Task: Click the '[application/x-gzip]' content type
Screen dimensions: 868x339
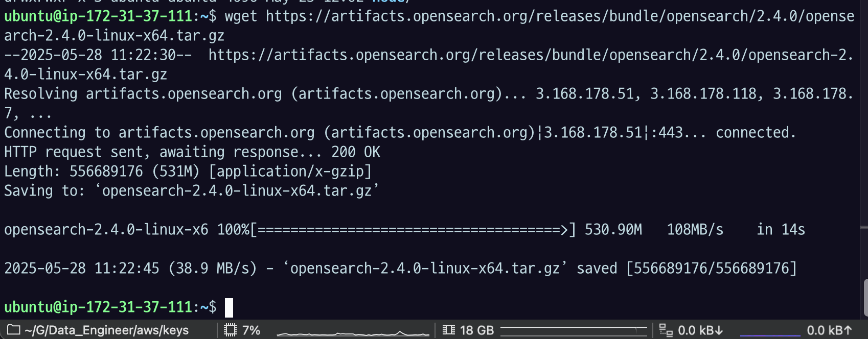Action: [290, 172]
